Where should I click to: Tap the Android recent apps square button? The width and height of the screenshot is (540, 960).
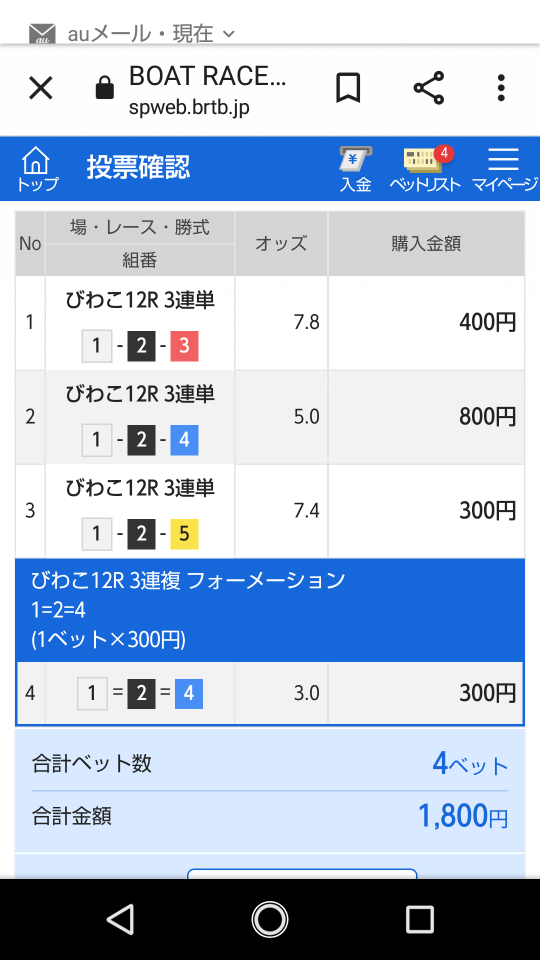(420, 919)
